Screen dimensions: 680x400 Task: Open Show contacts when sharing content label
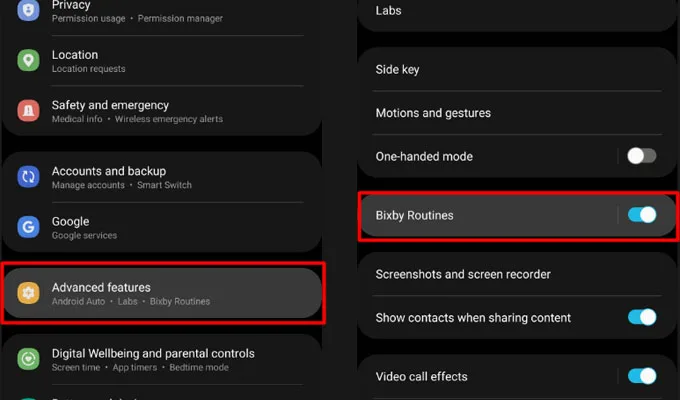(x=473, y=318)
